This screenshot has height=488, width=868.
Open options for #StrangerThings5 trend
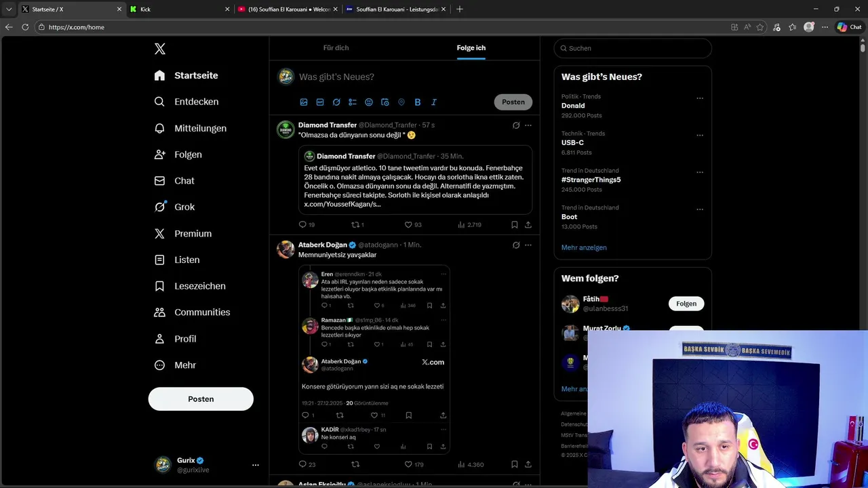coord(700,172)
